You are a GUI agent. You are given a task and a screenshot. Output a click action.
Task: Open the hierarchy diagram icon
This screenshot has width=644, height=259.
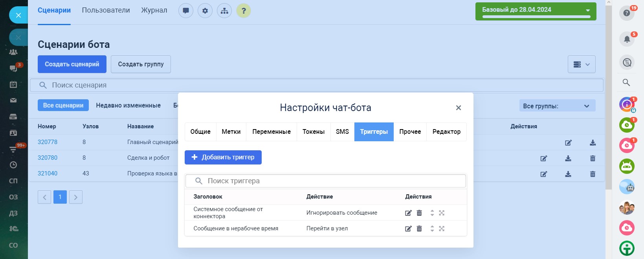pos(224,11)
